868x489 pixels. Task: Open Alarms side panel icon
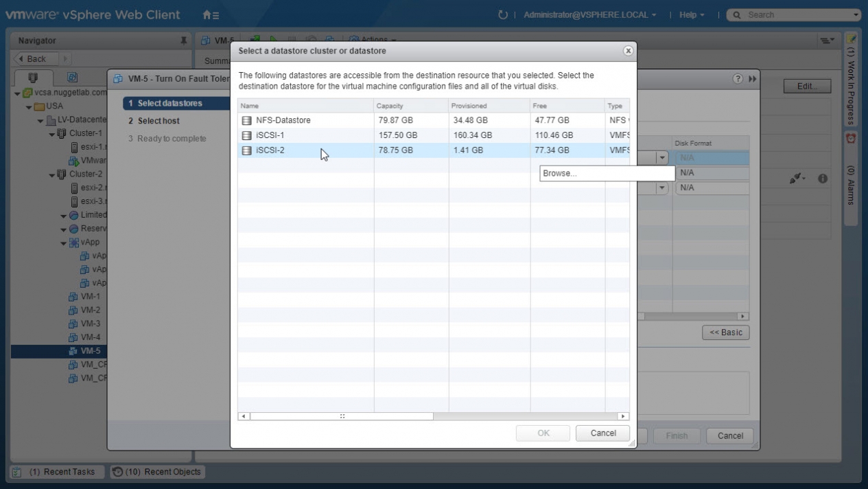tap(851, 138)
